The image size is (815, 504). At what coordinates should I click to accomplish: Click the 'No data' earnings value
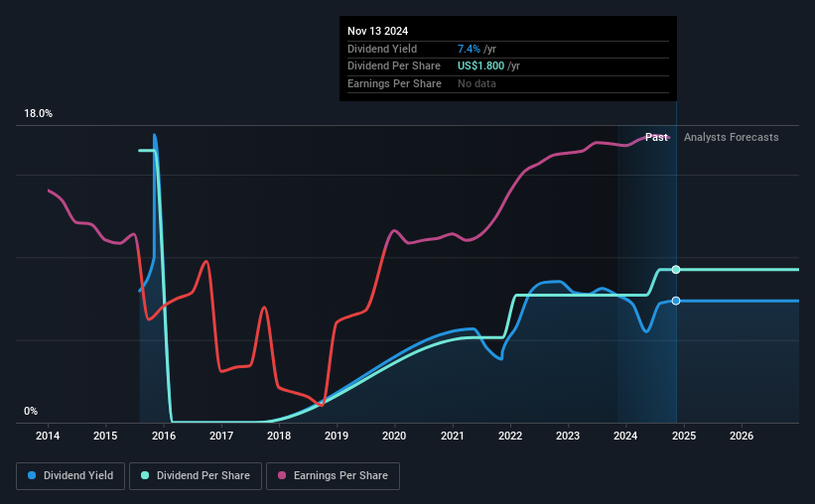coord(476,83)
